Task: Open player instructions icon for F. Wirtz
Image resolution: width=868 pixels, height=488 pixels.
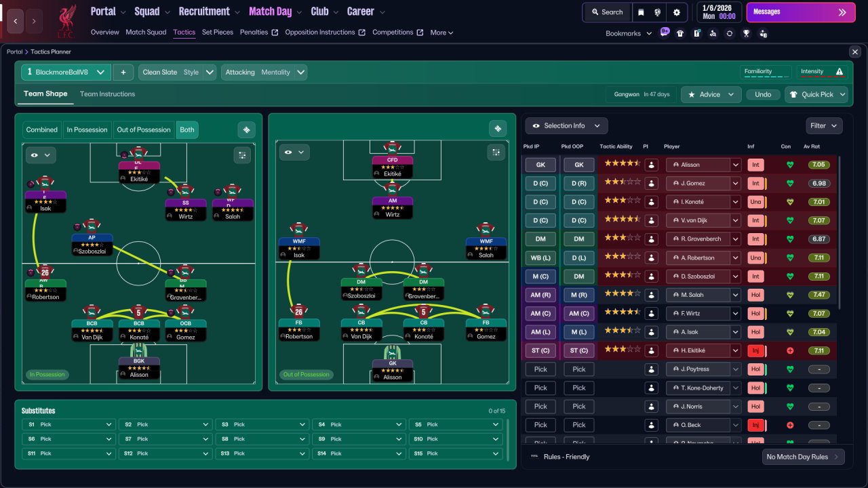Action: coord(651,313)
